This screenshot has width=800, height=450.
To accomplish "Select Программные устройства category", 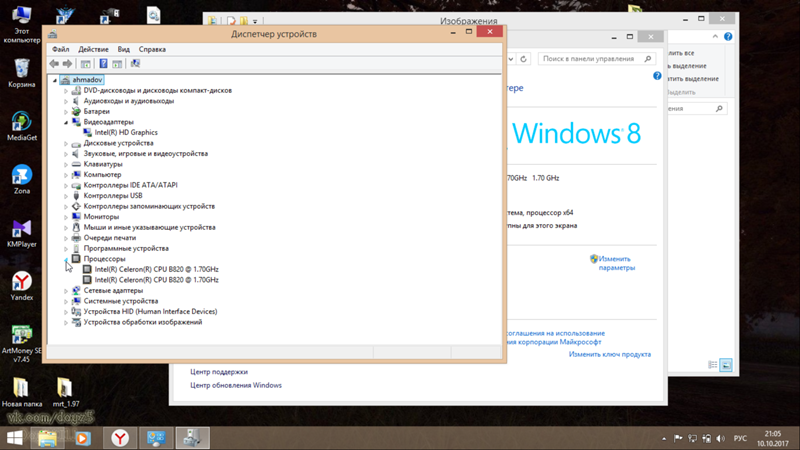I will (x=126, y=248).
